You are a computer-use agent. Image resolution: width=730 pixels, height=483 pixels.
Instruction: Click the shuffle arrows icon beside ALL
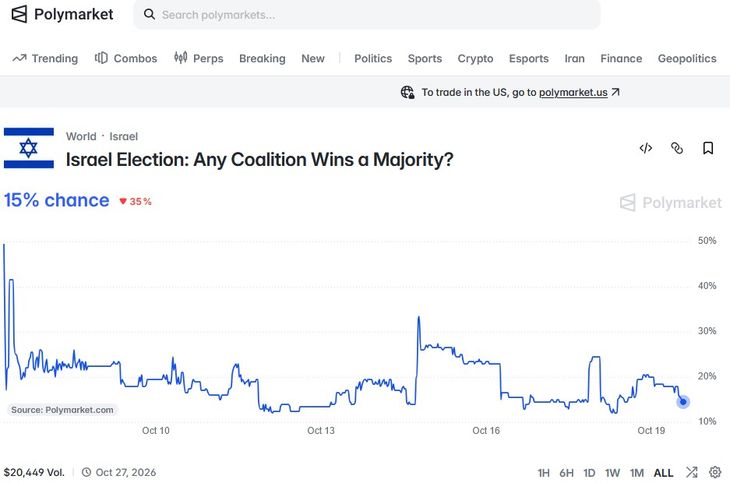pyautogui.click(x=692, y=472)
